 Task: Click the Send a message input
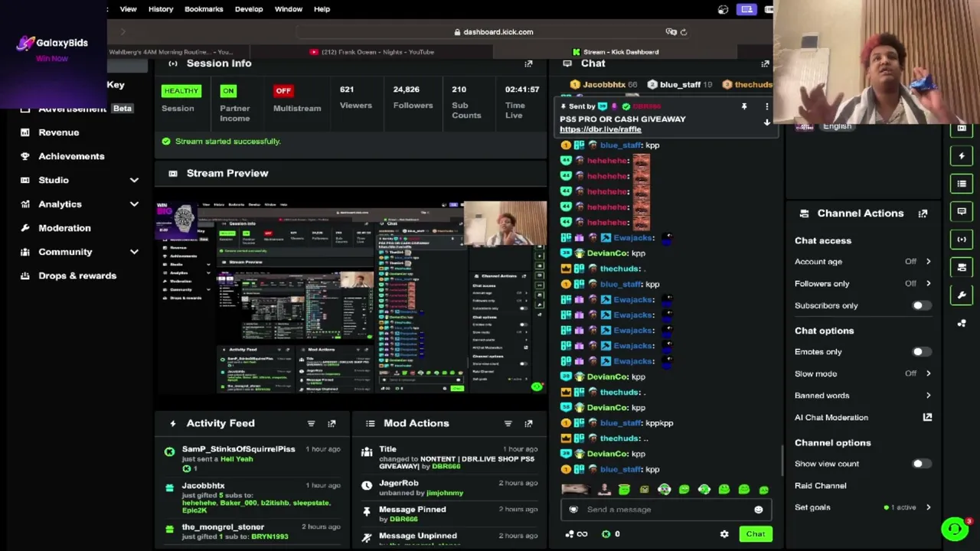point(665,510)
